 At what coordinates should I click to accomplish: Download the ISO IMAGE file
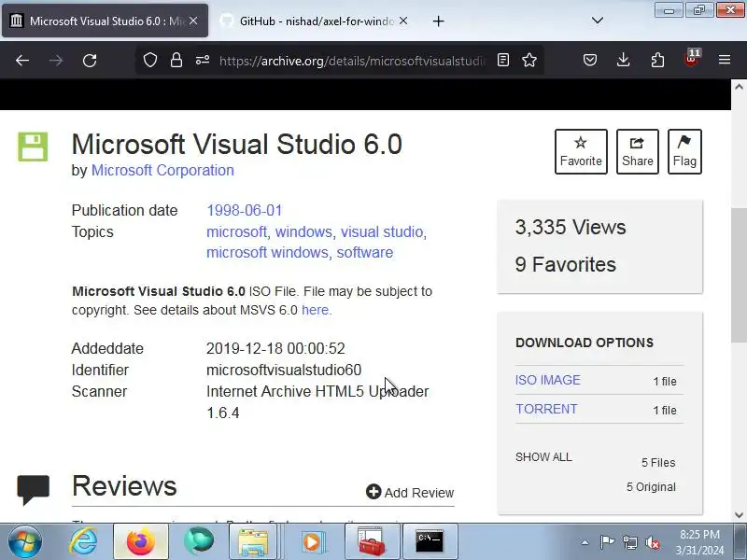pyautogui.click(x=548, y=380)
